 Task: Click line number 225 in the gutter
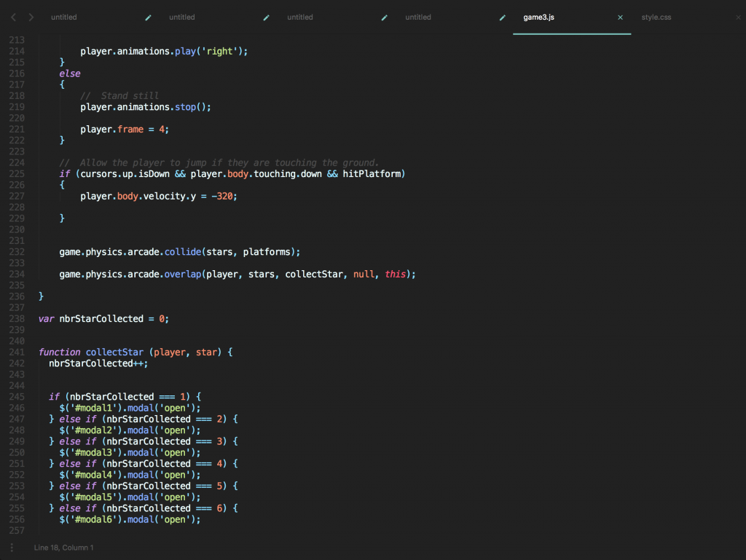click(x=17, y=174)
